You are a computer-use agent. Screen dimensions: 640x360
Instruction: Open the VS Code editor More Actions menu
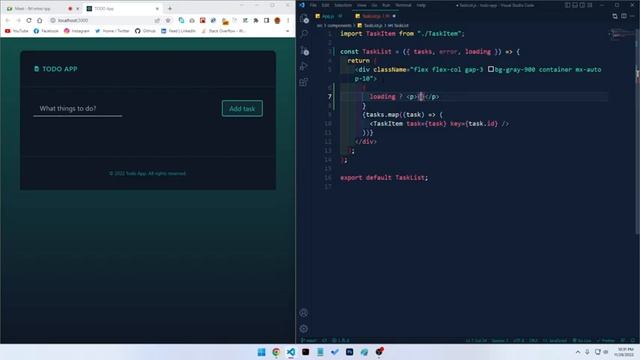pyautogui.click(x=633, y=16)
